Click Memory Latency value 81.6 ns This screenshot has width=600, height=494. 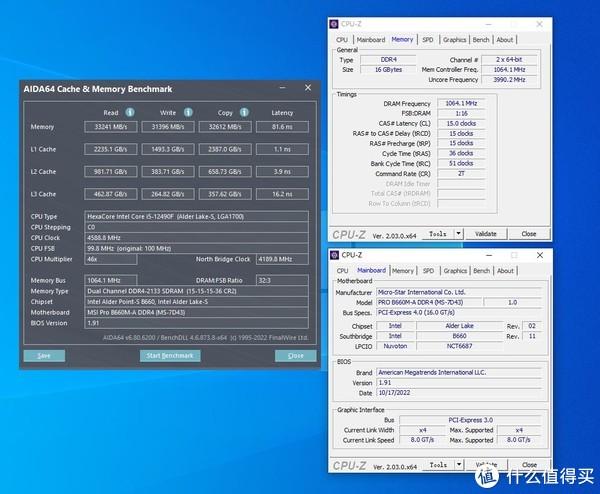coord(282,127)
